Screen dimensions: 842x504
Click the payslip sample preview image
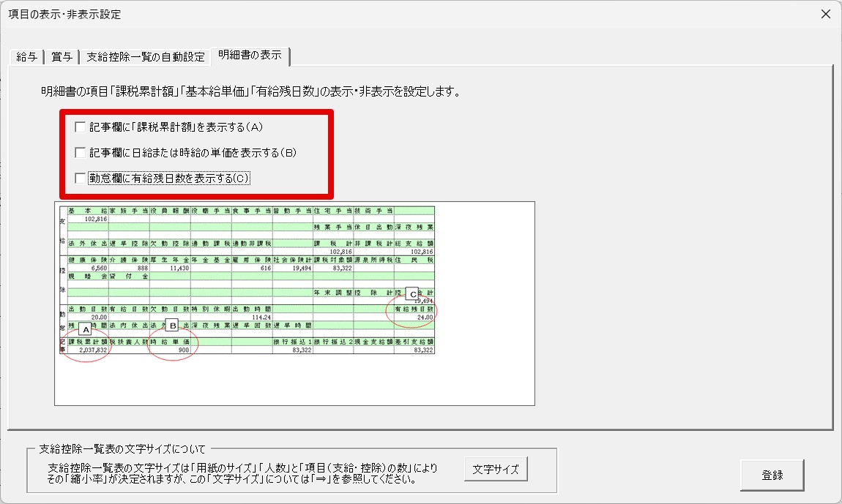click(x=295, y=304)
